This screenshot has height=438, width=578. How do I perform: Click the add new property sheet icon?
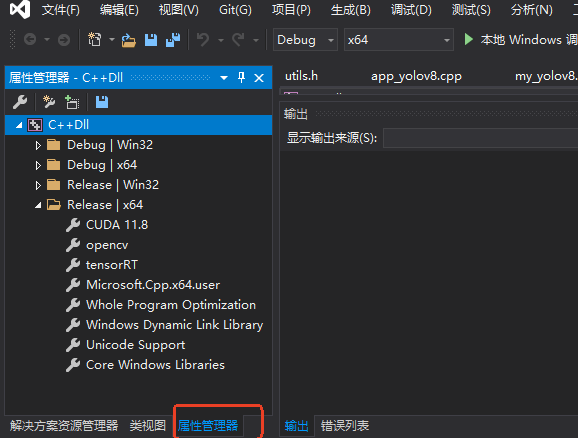[49, 102]
